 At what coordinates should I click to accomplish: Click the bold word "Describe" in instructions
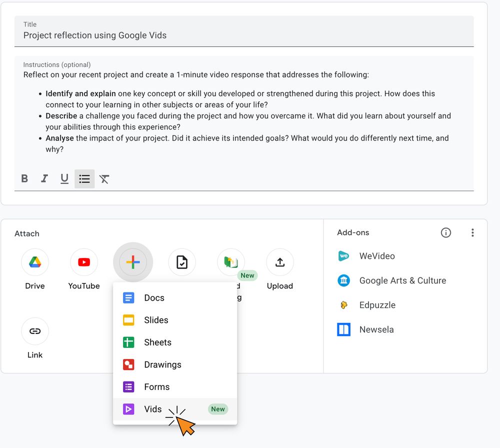point(61,115)
